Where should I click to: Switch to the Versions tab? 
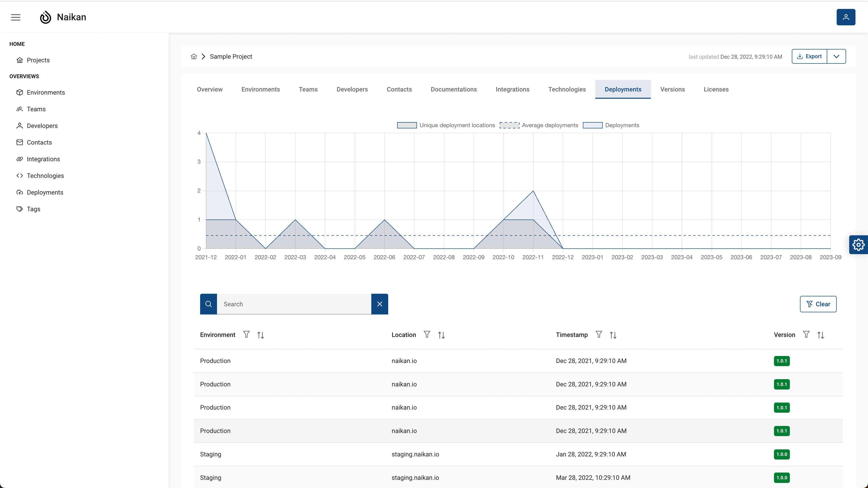tap(672, 89)
